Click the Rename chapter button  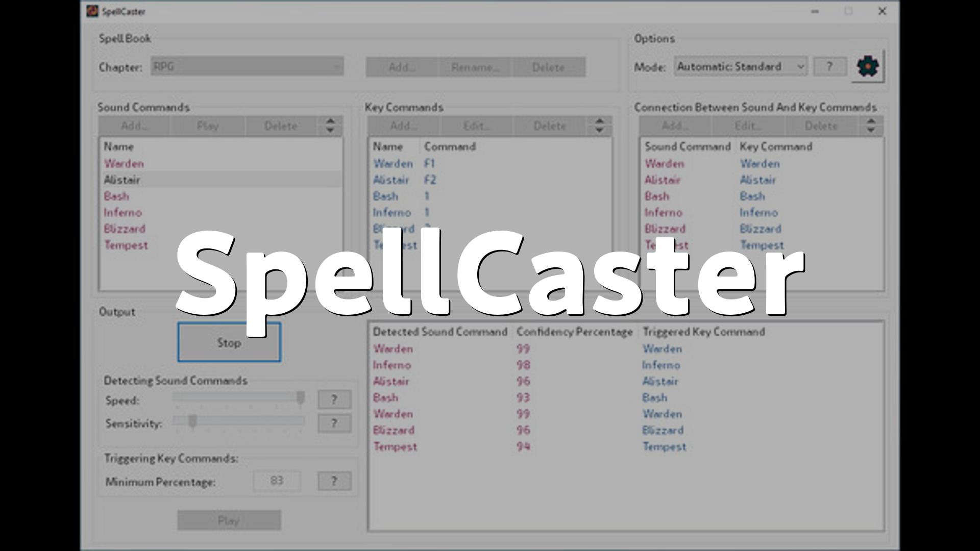(475, 67)
